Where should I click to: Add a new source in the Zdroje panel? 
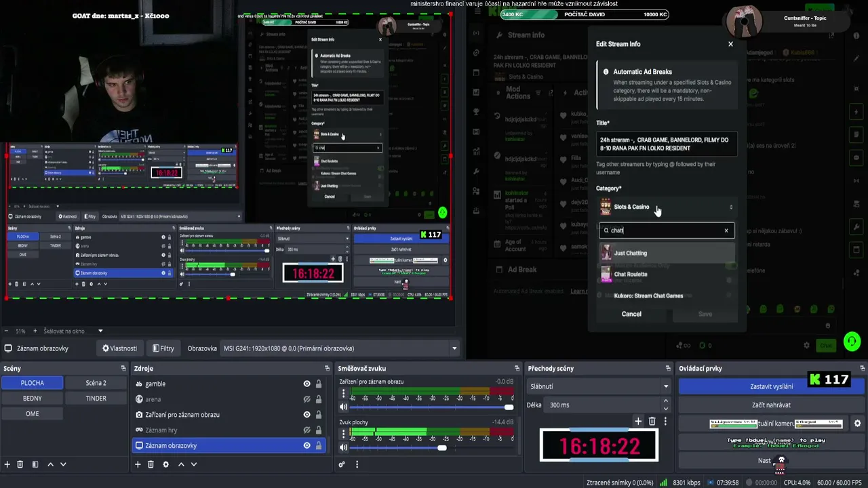(138, 464)
